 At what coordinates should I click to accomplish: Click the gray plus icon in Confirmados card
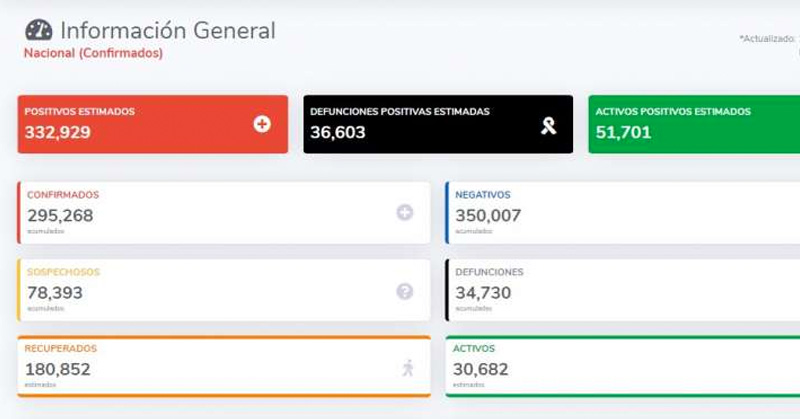pos(405,212)
